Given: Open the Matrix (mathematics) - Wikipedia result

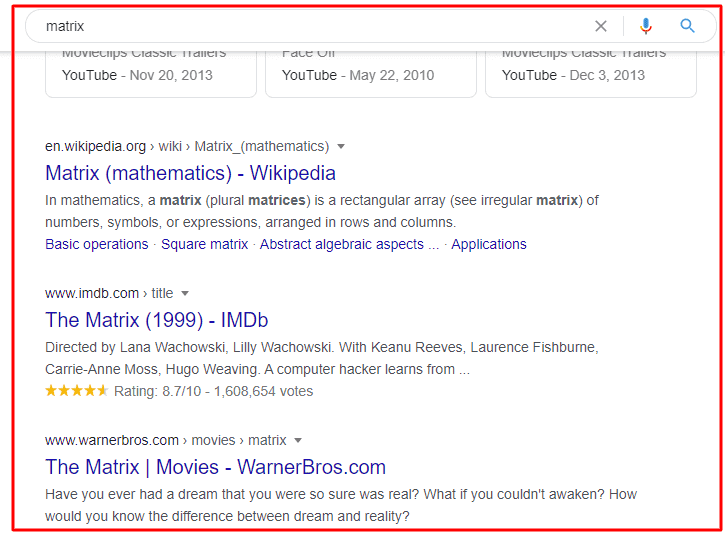Looking at the screenshot, I should 190,173.
